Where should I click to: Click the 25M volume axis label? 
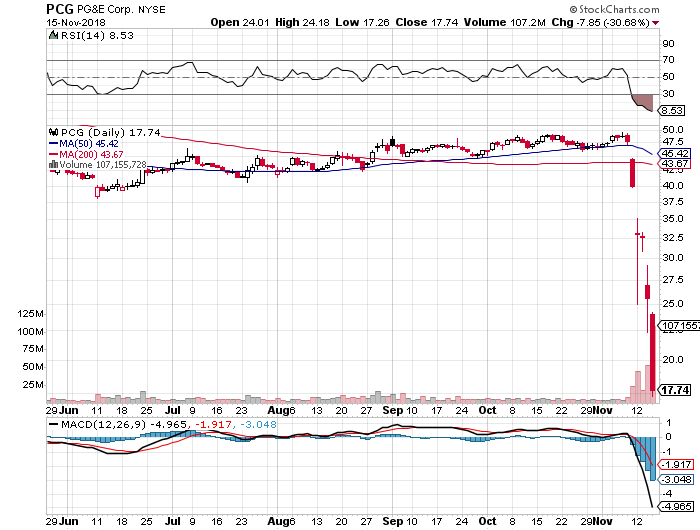[33, 385]
